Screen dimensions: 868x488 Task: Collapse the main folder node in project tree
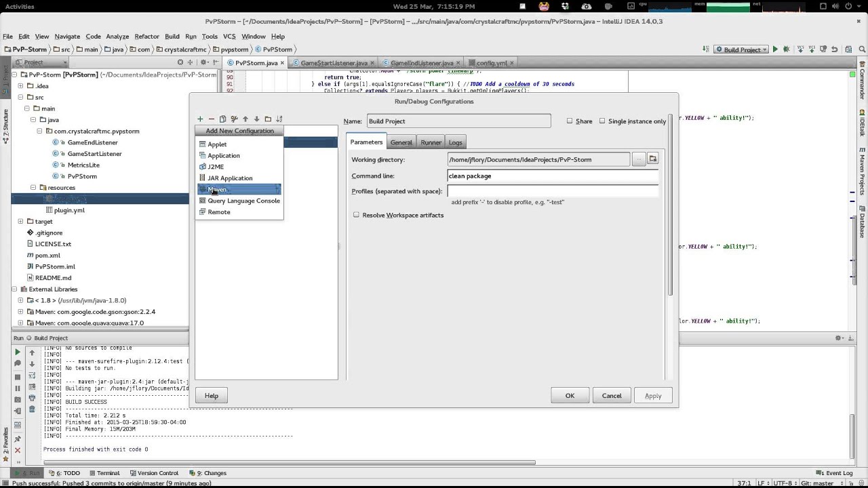click(x=27, y=108)
